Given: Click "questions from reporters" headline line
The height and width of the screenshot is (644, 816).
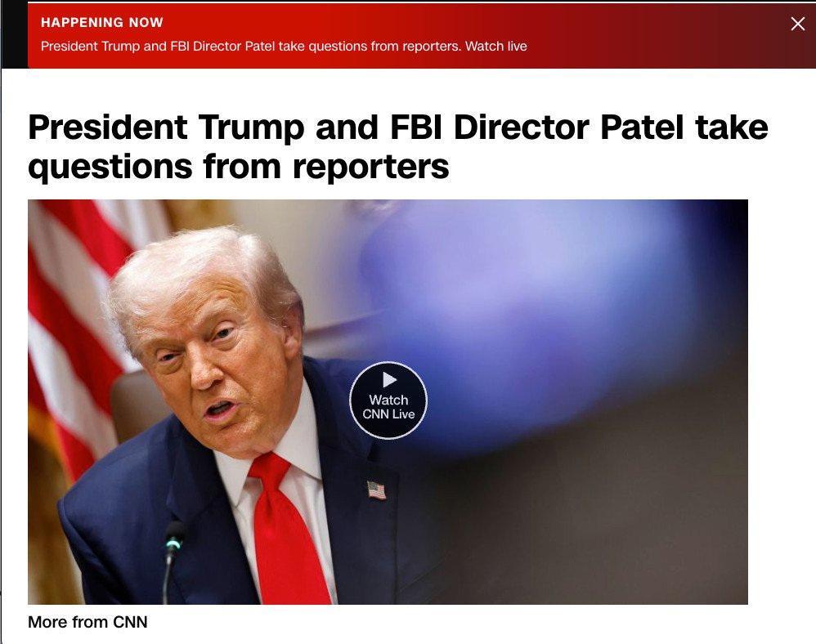Looking at the screenshot, I should click(x=239, y=167).
